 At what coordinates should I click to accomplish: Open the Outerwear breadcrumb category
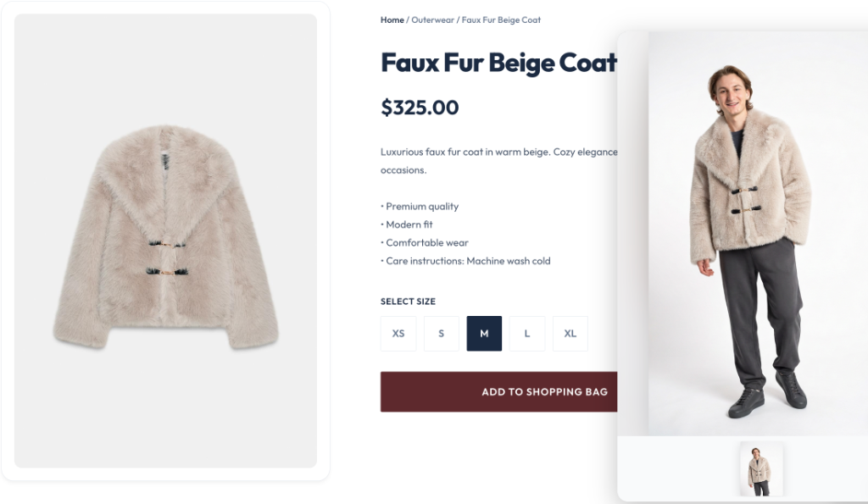tap(432, 19)
